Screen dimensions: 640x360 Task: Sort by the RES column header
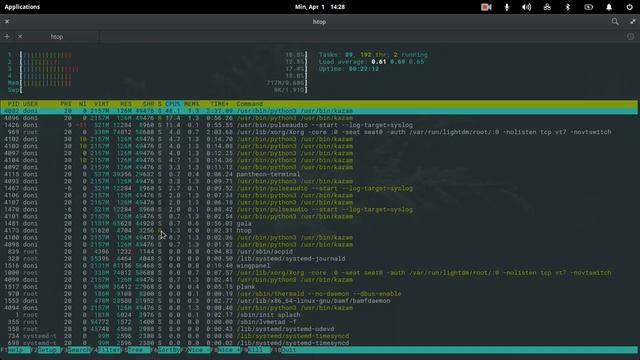(126, 104)
